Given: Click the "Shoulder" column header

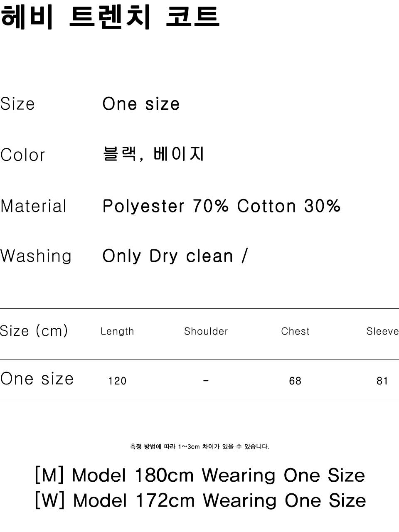Looking at the screenshot, I should (206, 331).
